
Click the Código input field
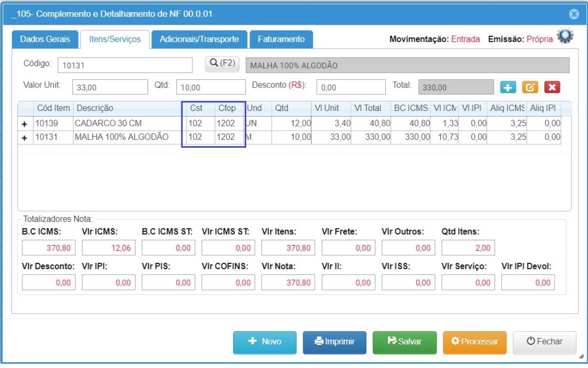tap(125, 66)
